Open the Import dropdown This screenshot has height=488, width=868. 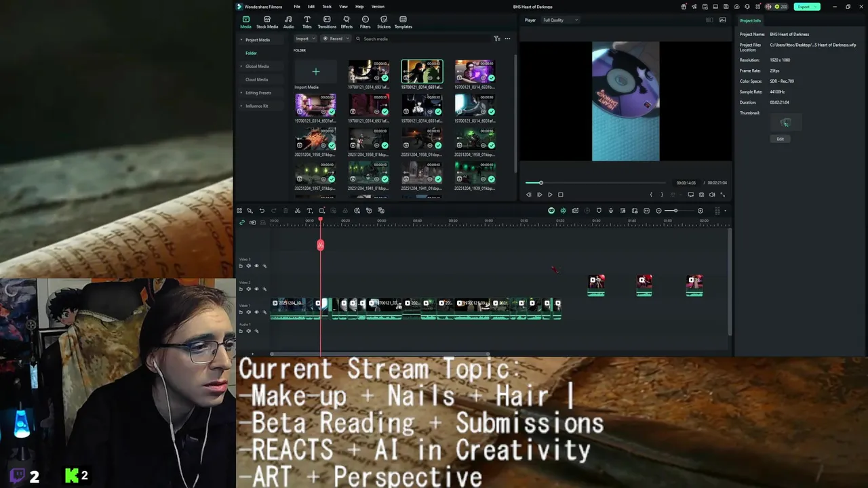305,39
